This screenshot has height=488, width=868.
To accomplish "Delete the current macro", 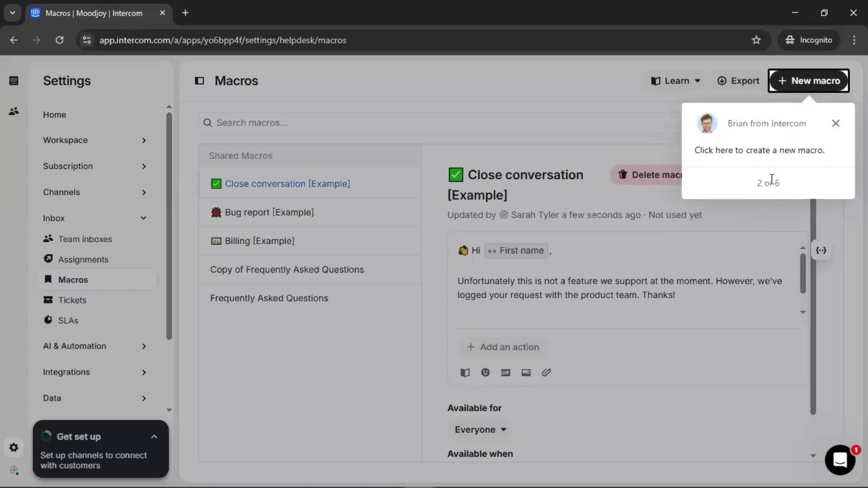I will click(x=646, y=175).
